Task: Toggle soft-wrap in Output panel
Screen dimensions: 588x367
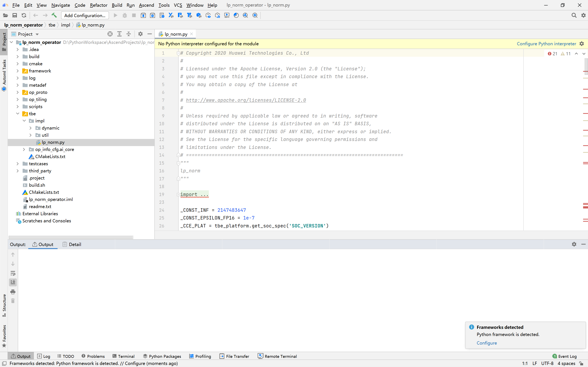Action: tap(13, 273)
